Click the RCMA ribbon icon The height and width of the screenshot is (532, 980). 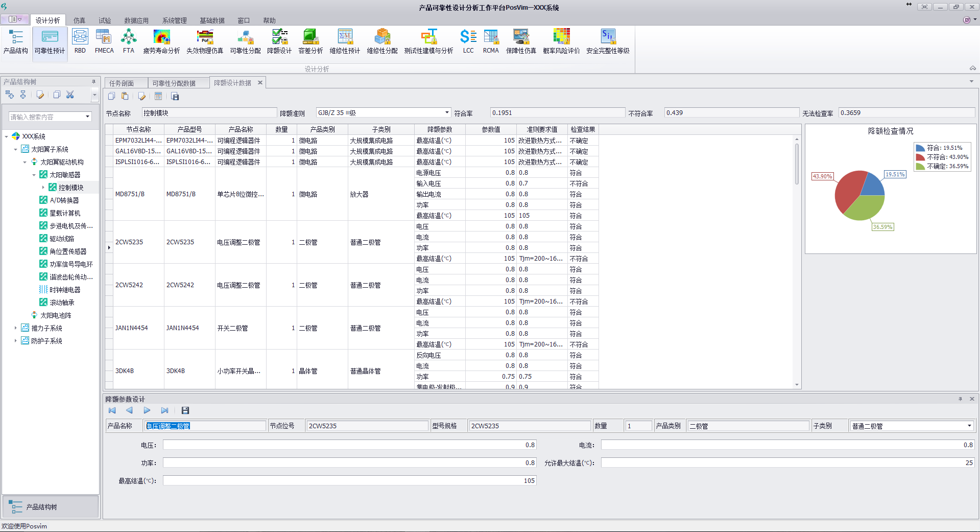491,41
